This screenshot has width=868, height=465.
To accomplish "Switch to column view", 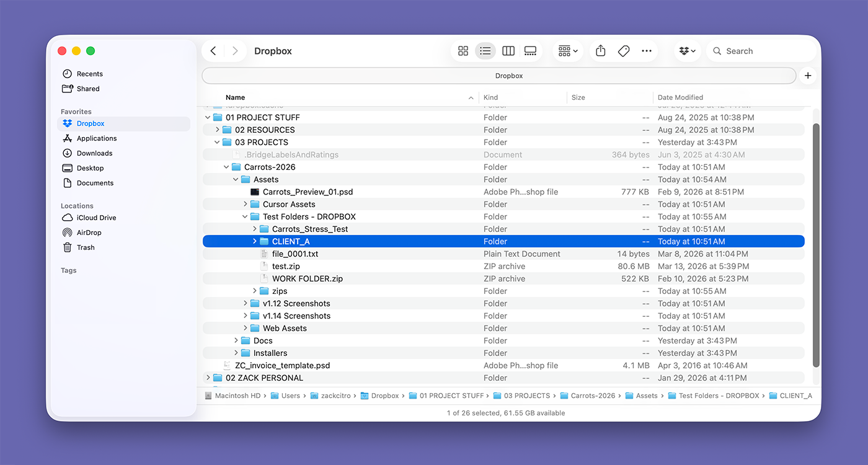I will tap(508, 51).
